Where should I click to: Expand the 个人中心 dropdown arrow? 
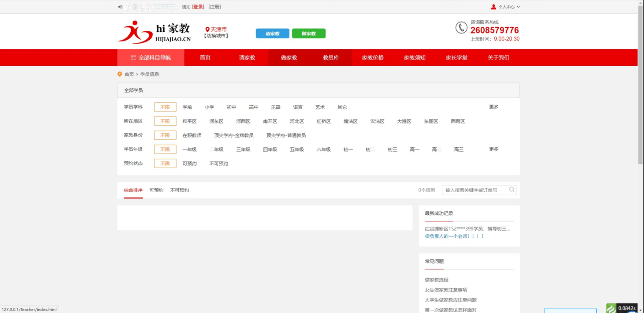(518, 7)
